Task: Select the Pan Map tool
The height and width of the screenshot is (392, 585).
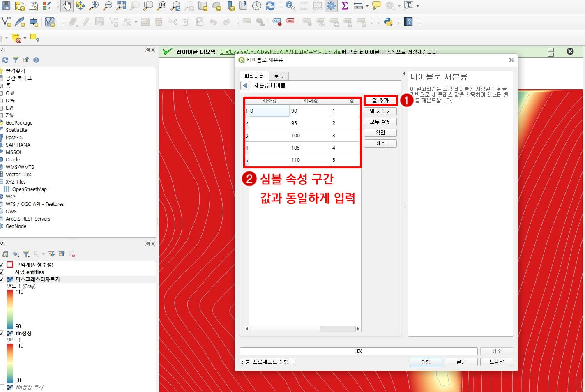Action: [66, 6]
